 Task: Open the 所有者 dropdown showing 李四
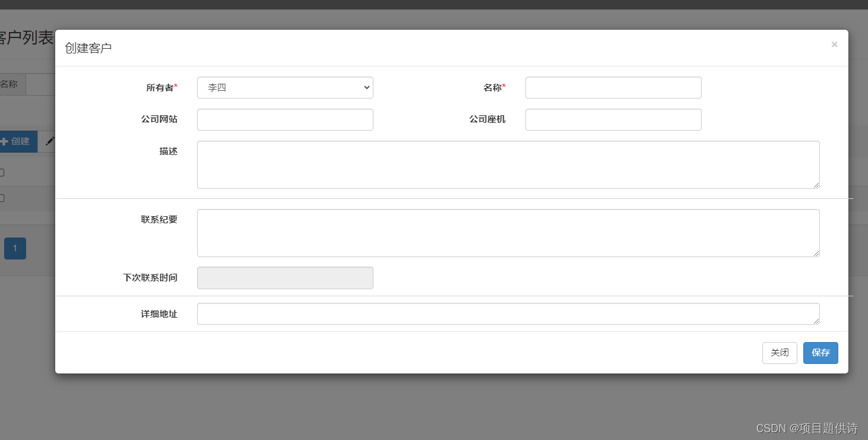(x=285, y=88)
